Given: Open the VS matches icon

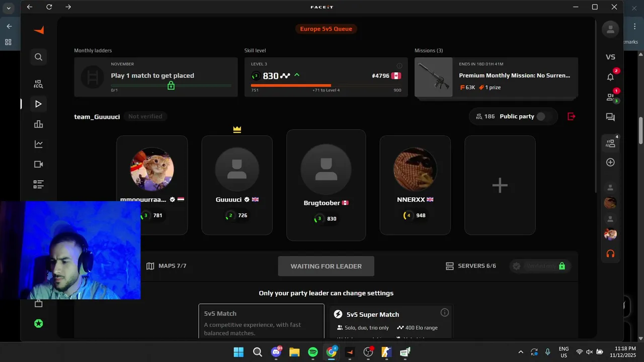Looking at the screenshot, I should [x=610, y=57].
